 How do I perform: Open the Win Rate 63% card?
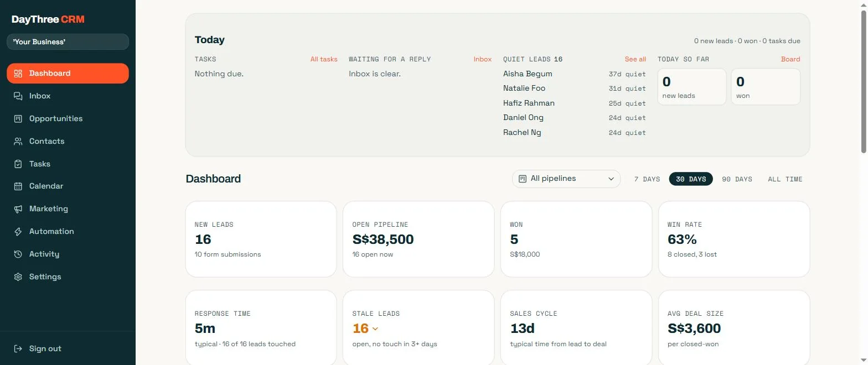tap(734, 239)
